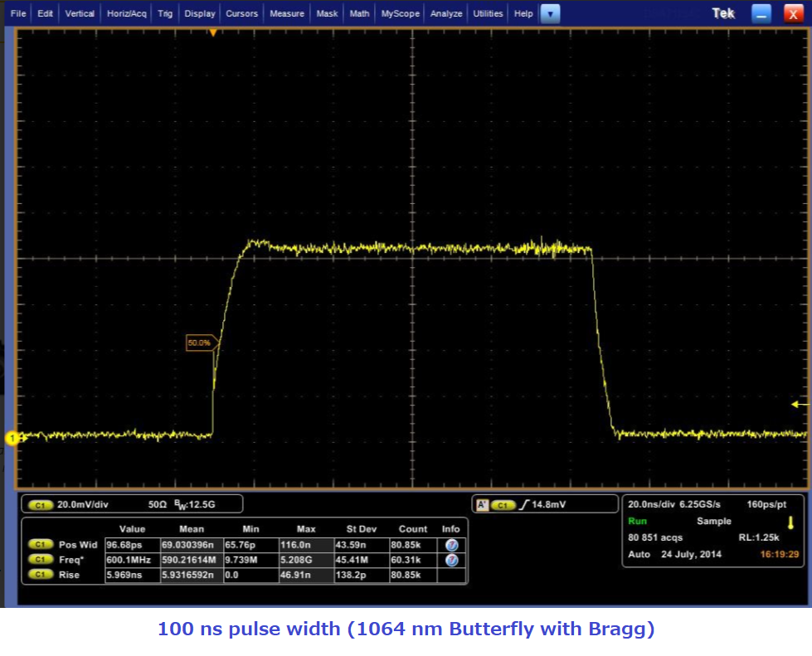Select the C1 badge beside Rise measurement
812x656 pixels.
pyautogui.click(x=40, y=575)
